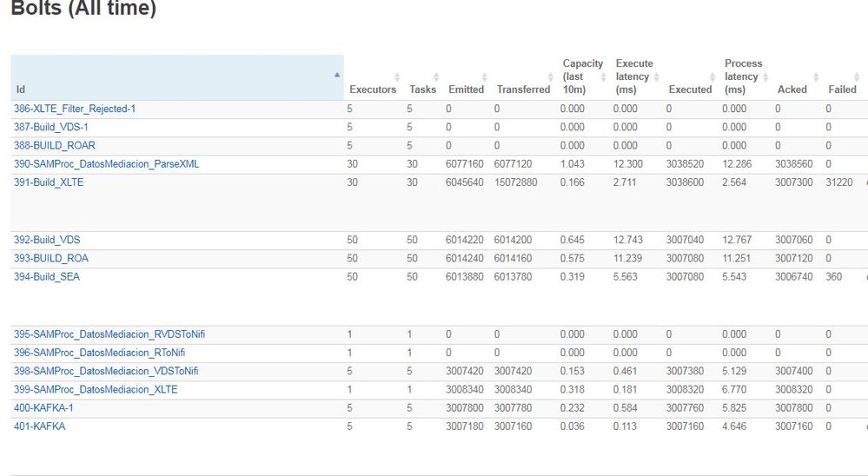Click sort arrows icon beside Tasks header
868x476 pixels.
[x=436, y=77]
